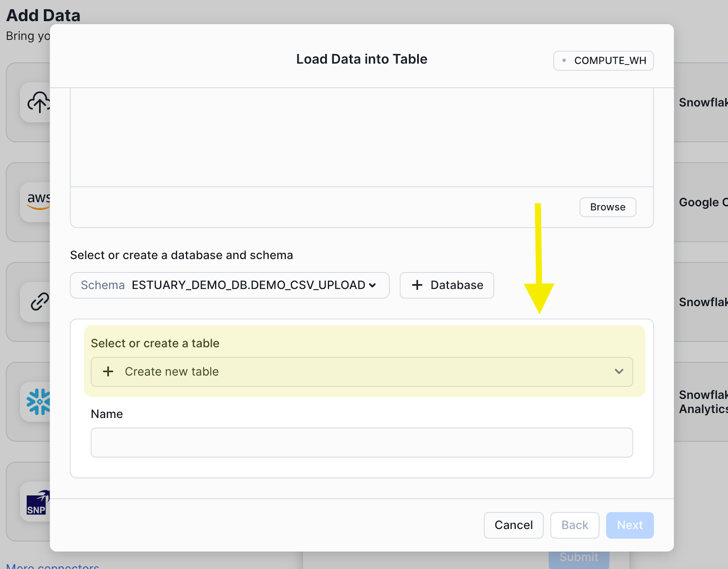Select the link URL connector icon

point(39,302)
